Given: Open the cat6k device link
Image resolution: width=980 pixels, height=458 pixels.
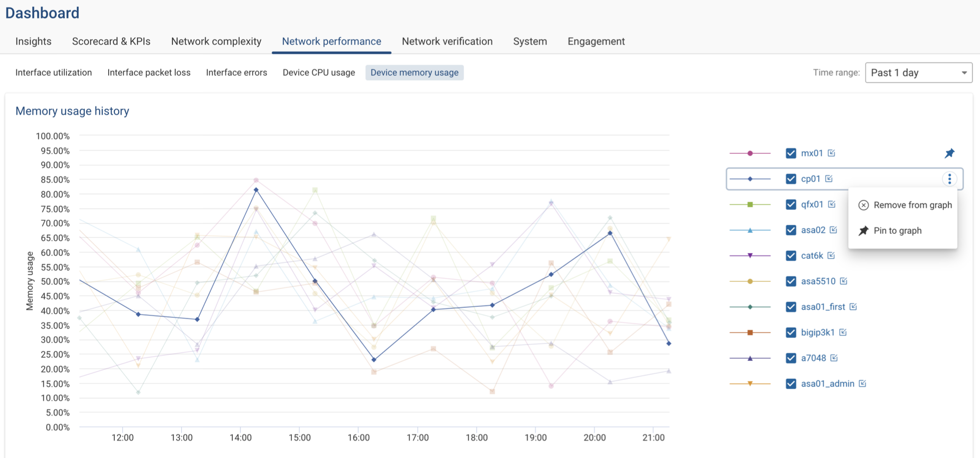Looking at the screenshot, I should pyautogui.click(x=812, y=255).
